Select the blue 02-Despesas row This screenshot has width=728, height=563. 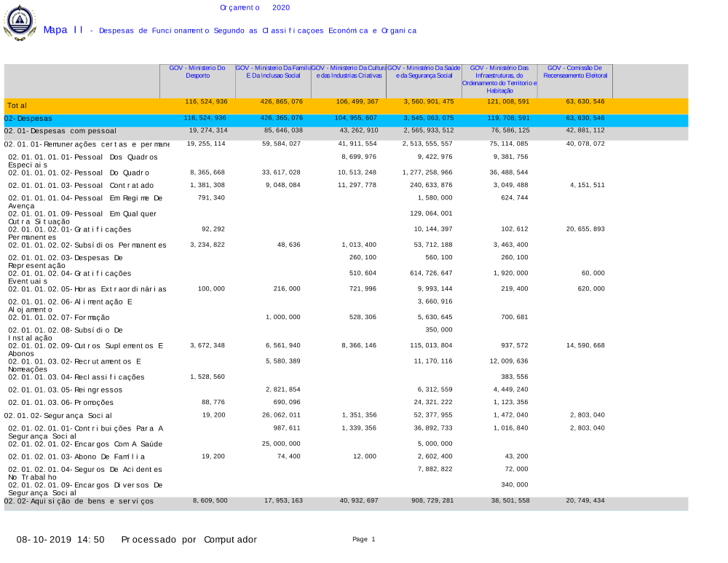click(28, 118)
